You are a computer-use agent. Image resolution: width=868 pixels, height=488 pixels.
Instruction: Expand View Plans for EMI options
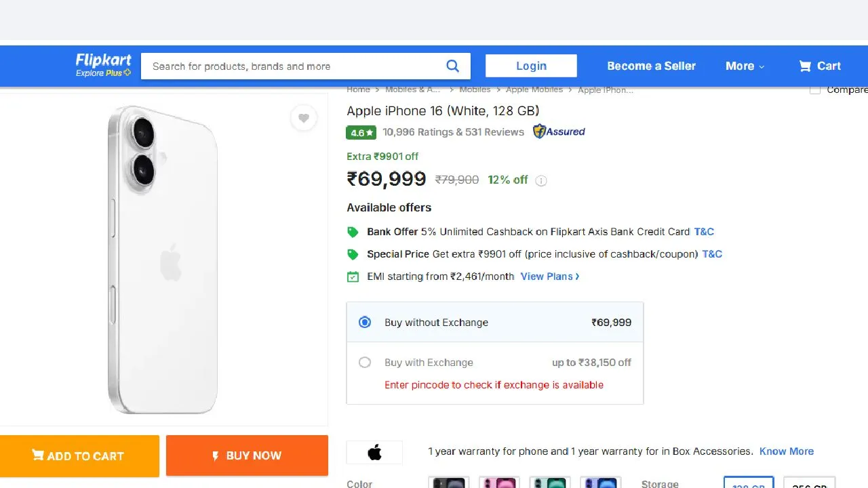click(x=549, y=277)
